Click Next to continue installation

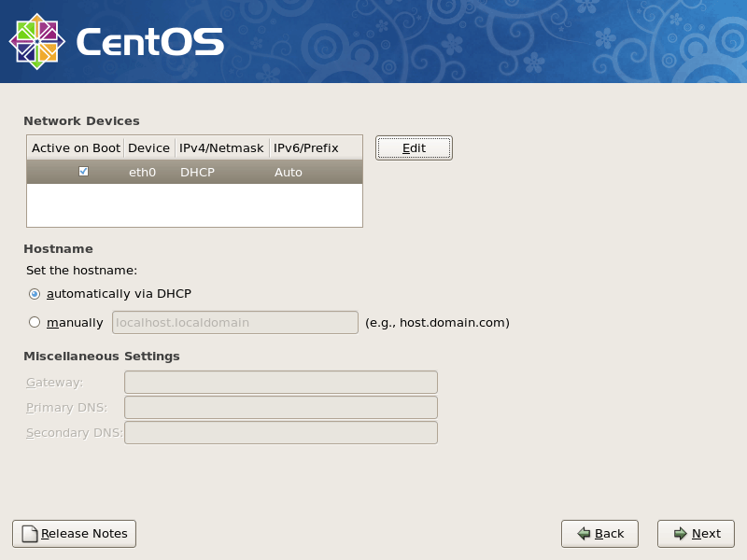click(x=696, y=533)
